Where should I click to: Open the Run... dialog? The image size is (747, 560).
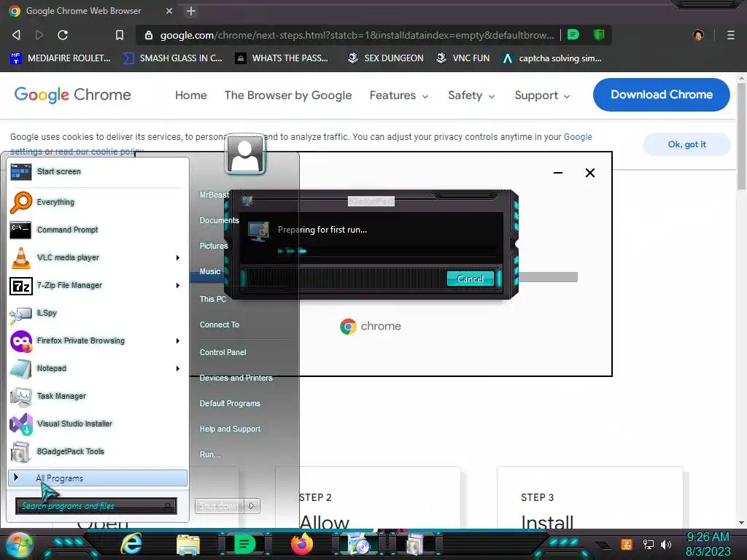(210, 454)
